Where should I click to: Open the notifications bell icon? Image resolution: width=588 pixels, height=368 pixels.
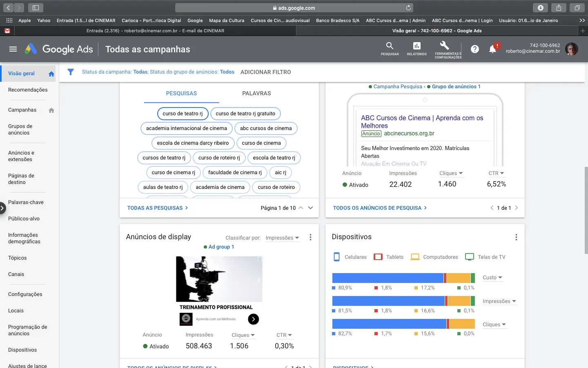tap(493, 49)
